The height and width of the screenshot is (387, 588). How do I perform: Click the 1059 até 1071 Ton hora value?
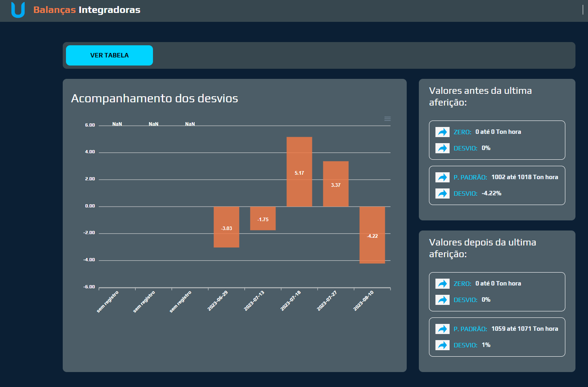524,329
